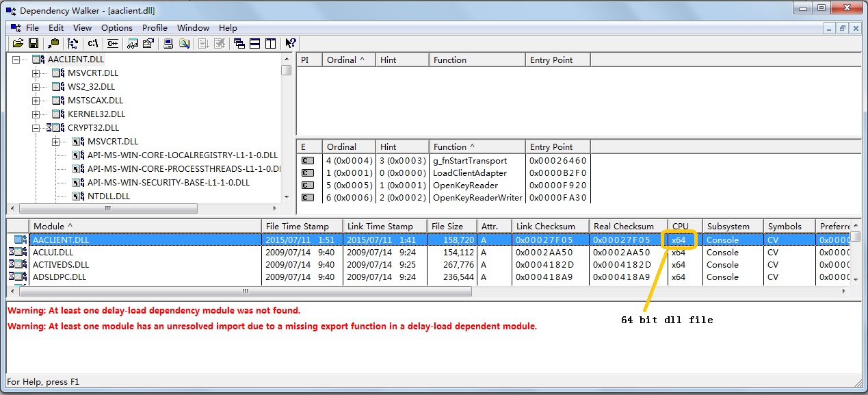The width and height of the screenshot is (868, 395).
Task: Sort by File Size column header
Action: (x=452, y=226)
